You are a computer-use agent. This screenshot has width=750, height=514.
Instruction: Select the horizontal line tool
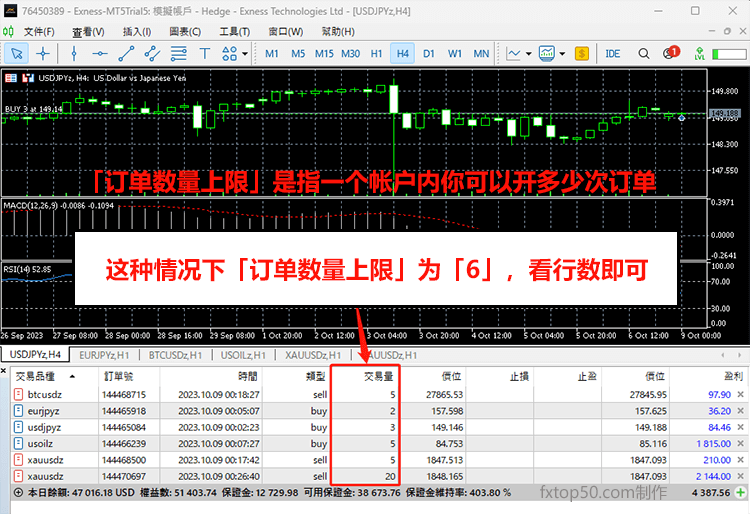tap(99, 54)
